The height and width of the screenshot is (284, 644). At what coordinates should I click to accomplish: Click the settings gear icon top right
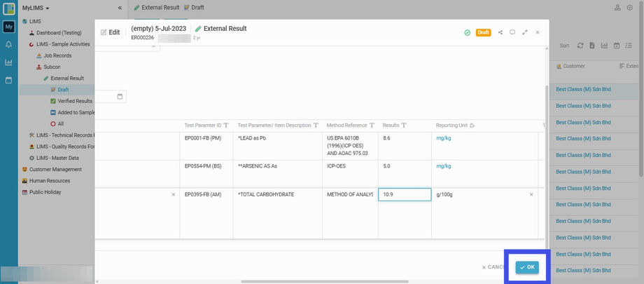[629, 8]
